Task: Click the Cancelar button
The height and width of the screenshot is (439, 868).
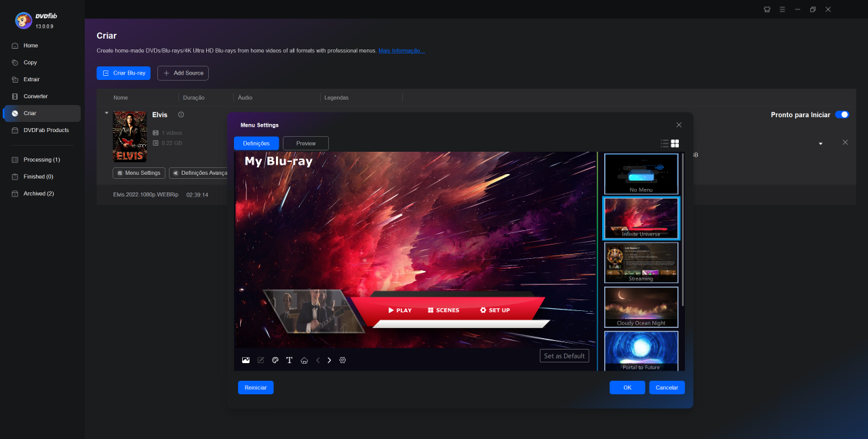Action: 667,388
